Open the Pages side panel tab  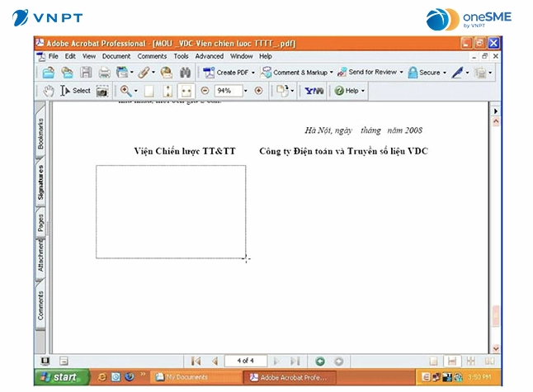(x=40, y=223)
